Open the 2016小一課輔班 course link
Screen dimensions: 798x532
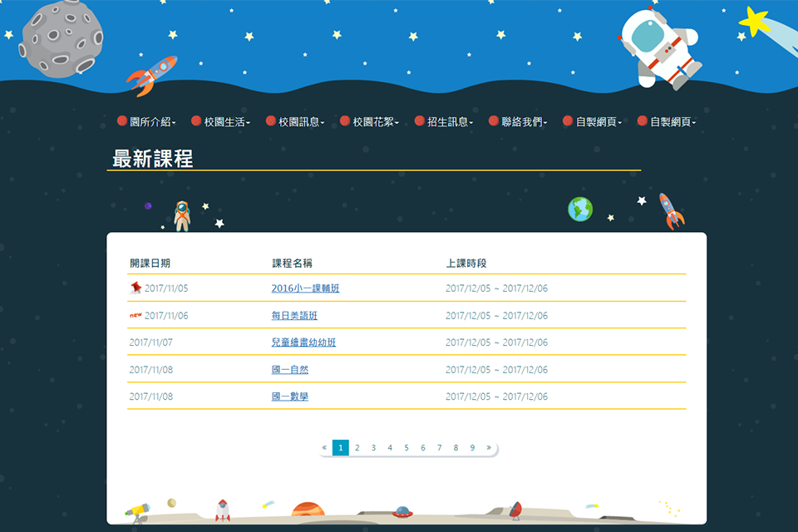click(305, 288)
